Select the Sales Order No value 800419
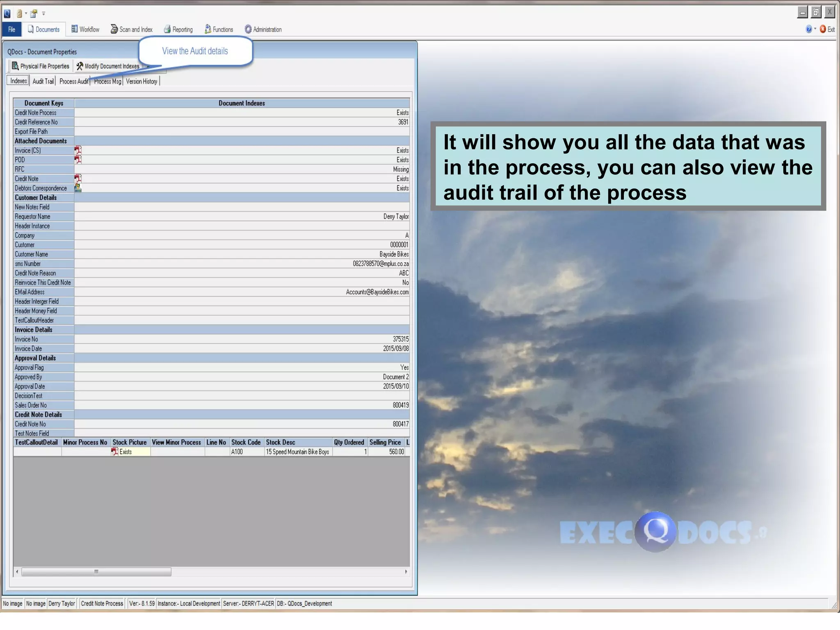840x630 pixels. point(401,405)
